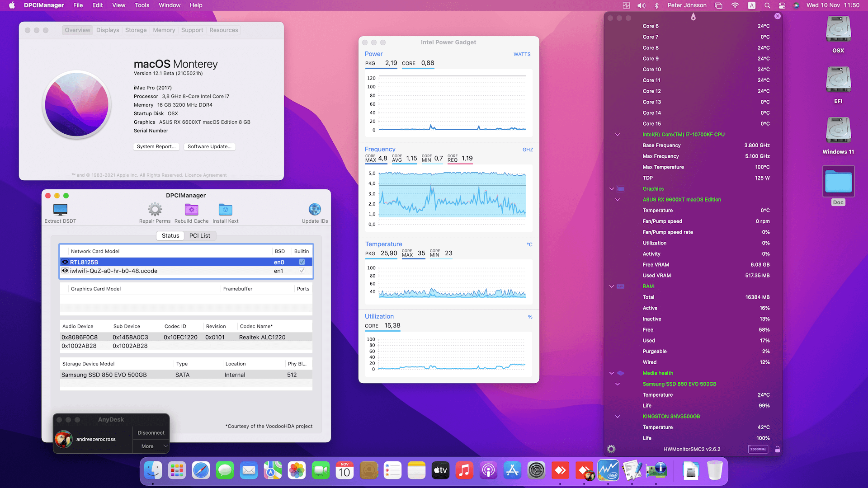
Task: Open the More dropdown in AnyDesk
Action: pos(151,446)
